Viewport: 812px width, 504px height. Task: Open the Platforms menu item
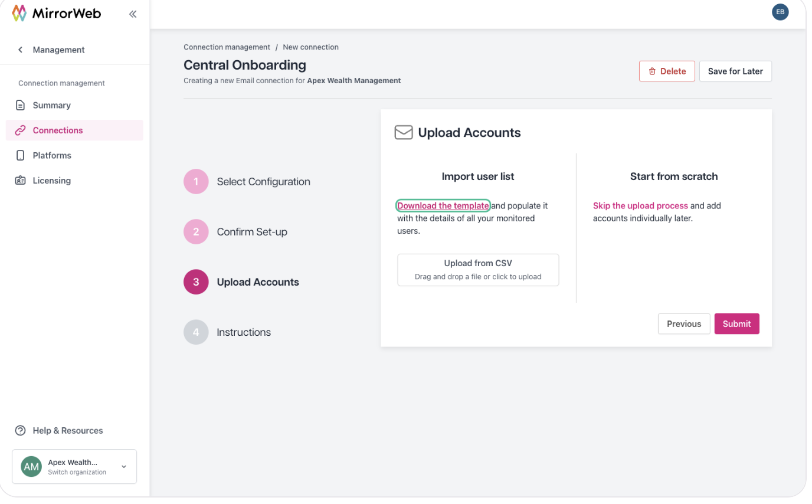point(74,155)
